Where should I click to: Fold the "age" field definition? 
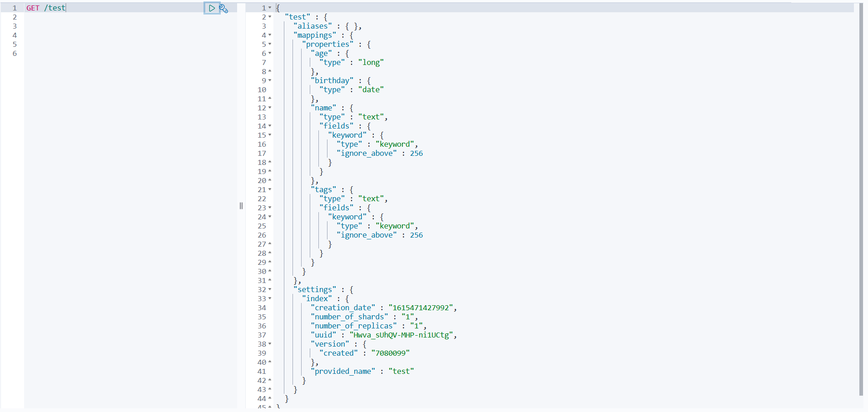[270, 53]
